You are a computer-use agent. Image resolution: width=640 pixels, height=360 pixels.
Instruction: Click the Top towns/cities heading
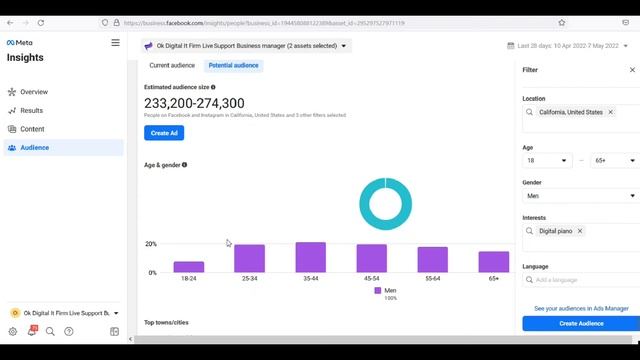click(166, 322)
